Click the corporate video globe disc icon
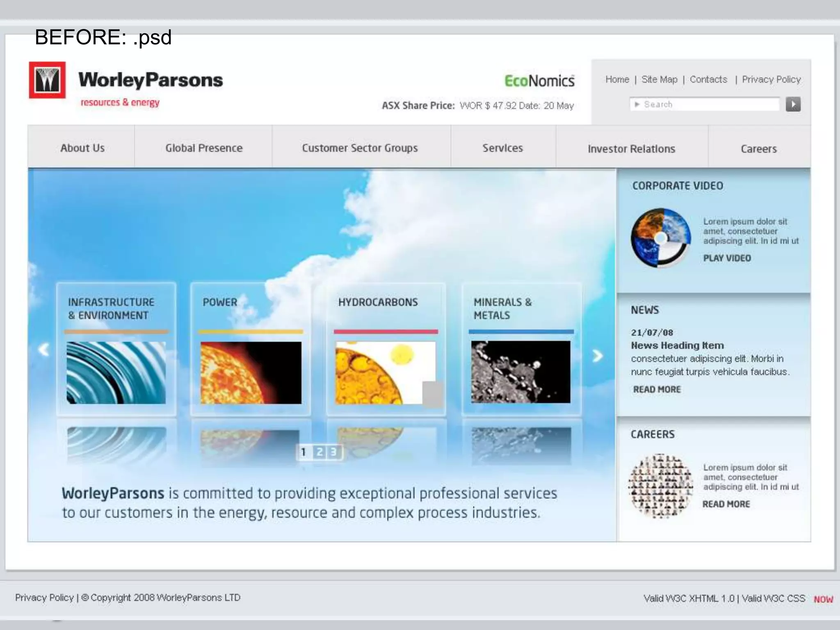Viewport: 840px width, 630px height. (x=661, y=238)
